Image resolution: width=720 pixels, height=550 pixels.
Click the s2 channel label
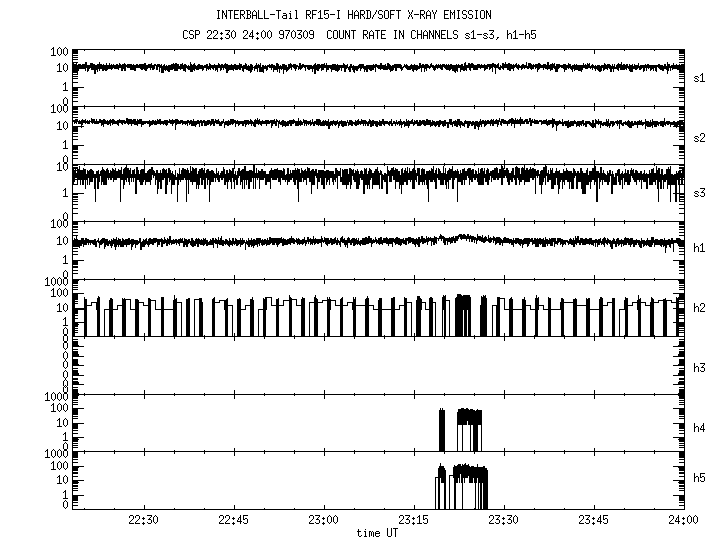(x=700, y=136)
